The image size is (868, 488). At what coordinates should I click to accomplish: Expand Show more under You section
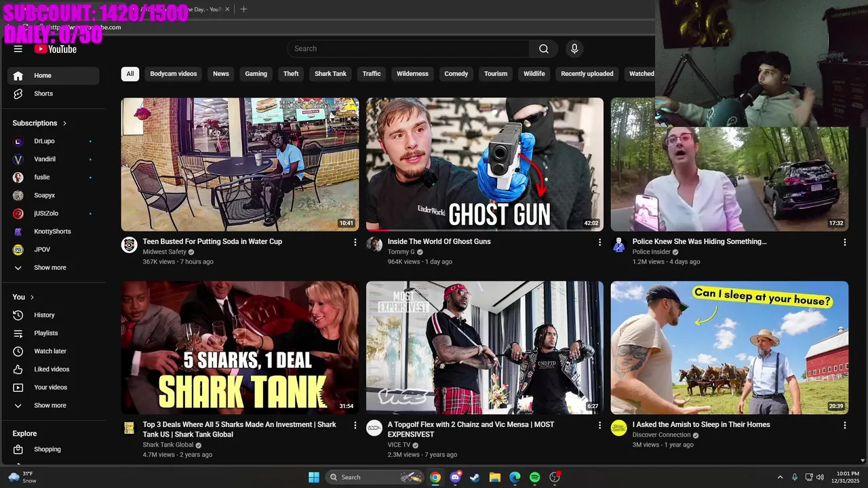pos(54,405)
